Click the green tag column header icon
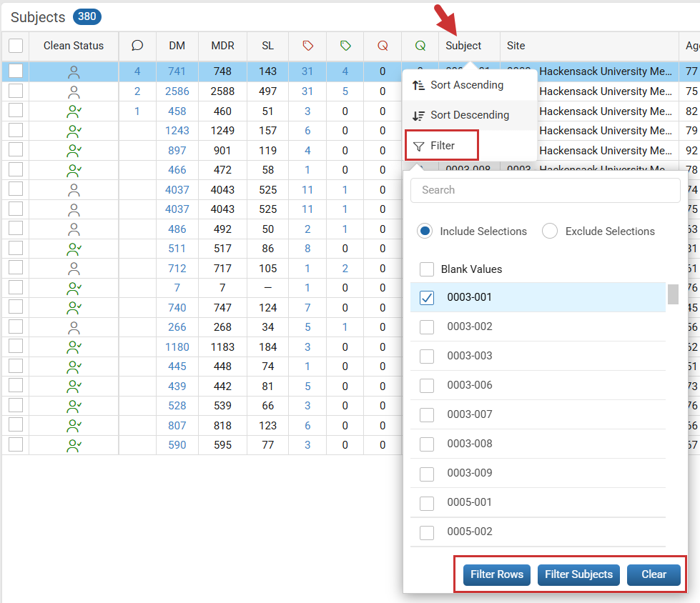This screenshot has width=700, height=603. coord(345,46)
